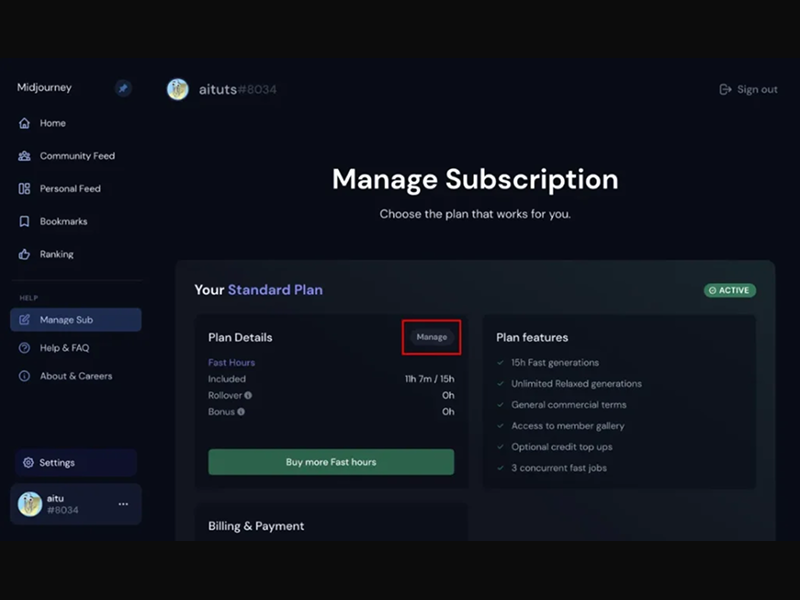Click the aitu avatar in sidebar footer
Screen dimensions: 800x600
click(x=30, y=504)
